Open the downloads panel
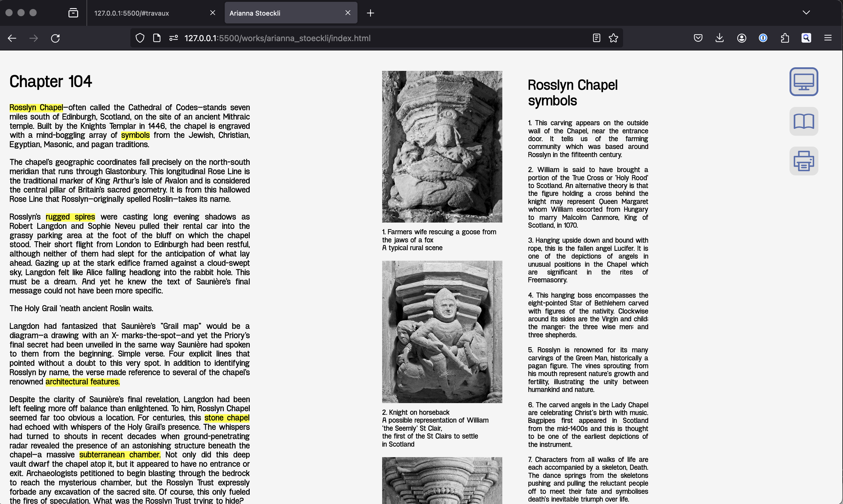Screen dimensions: 843x504 tap(719, 38)
